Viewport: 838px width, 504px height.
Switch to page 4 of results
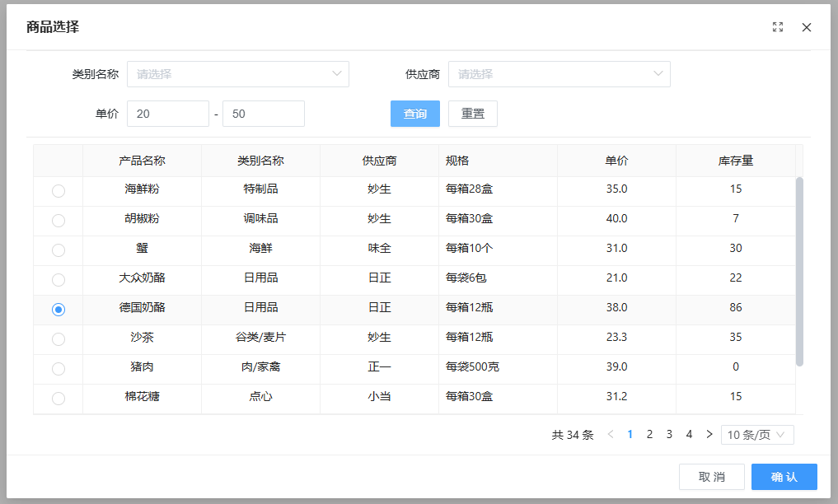(x=689, y=434)
